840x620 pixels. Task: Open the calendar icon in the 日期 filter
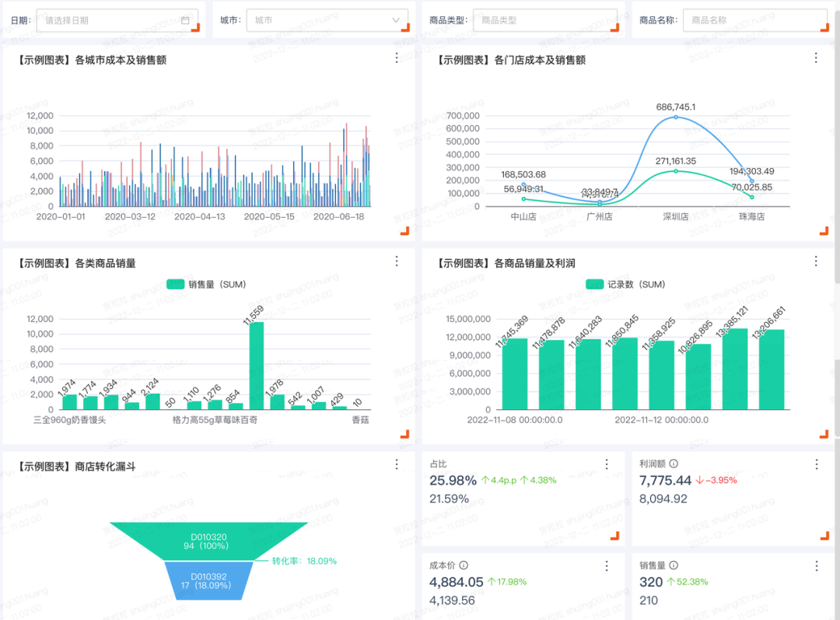tap(185, 20)
